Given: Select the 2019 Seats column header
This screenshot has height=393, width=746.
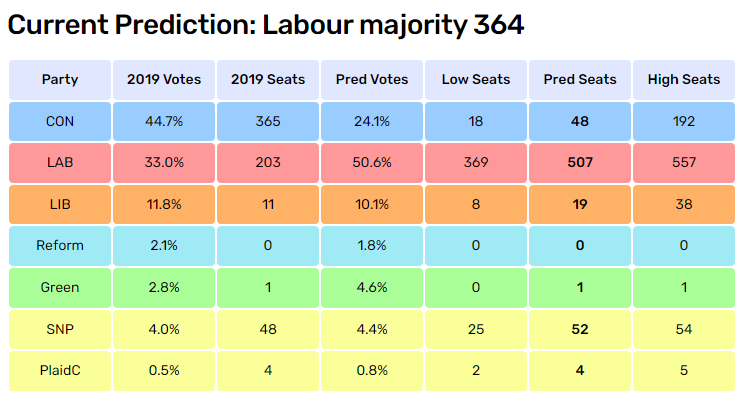Looking at the screenshot, I should click(x=268, y=79).
